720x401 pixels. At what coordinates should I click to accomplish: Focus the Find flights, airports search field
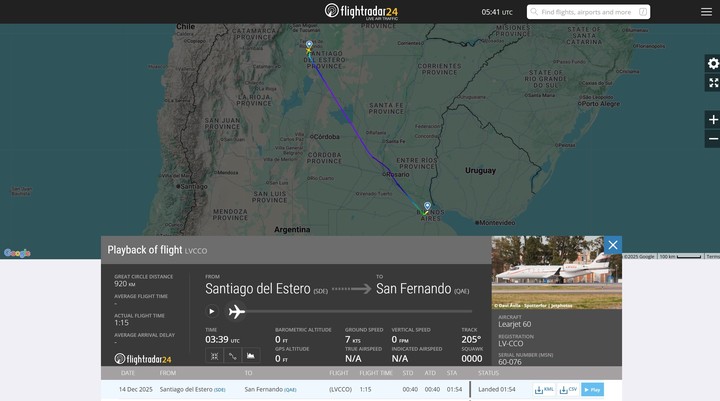click(x=588, y=12)
